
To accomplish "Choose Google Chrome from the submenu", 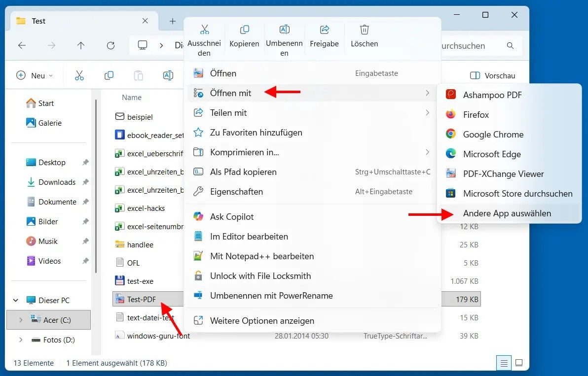I will [x=493, y=135].
